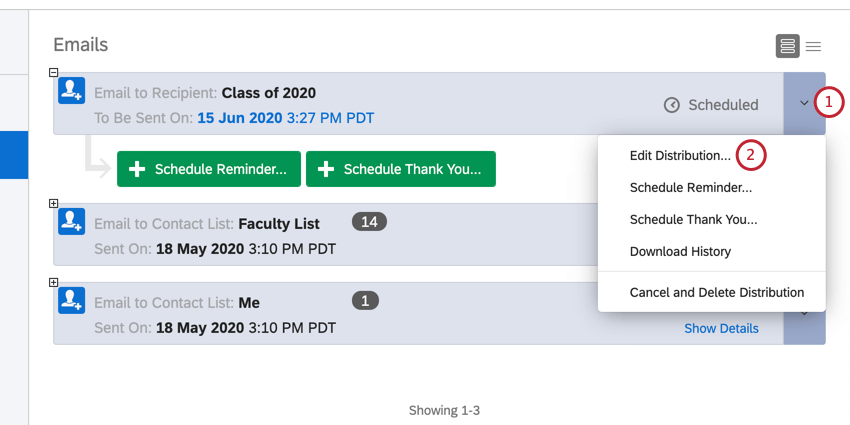Click the Scheduled clock icon
This screenshot has height=425, width=850.
click(x=673, y=105)
